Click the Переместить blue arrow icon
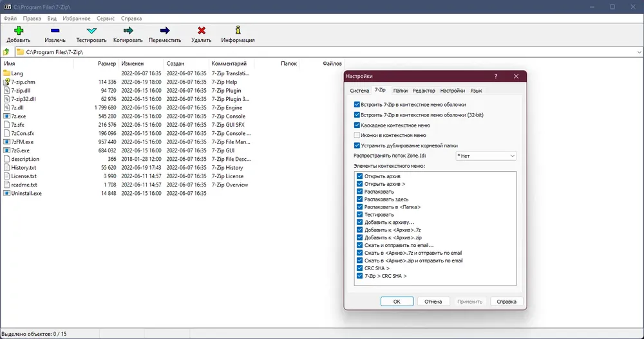 165,31
